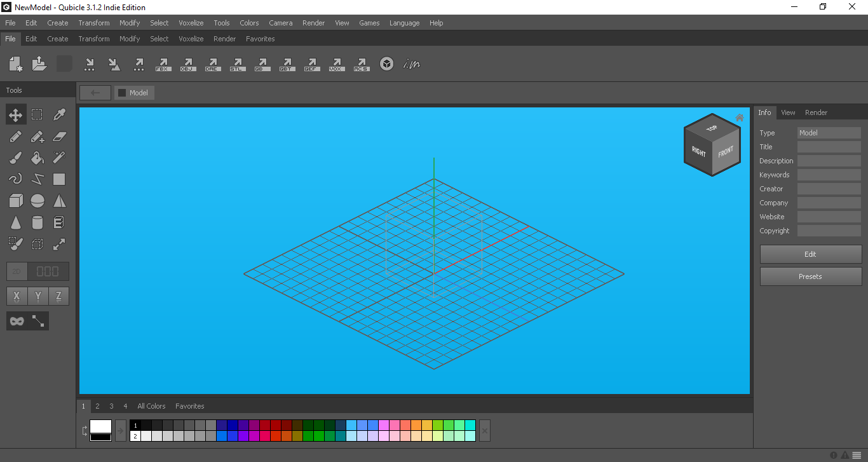Activate the Paint Bucket fill tool
The width and height of the screenshot is (868, 462).
37,158
